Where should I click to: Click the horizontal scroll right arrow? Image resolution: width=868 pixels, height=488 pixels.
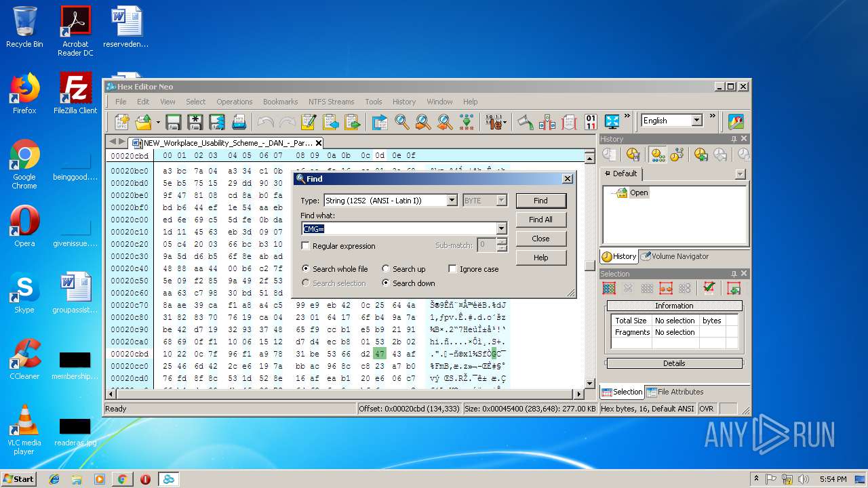[x=579, y=394]
